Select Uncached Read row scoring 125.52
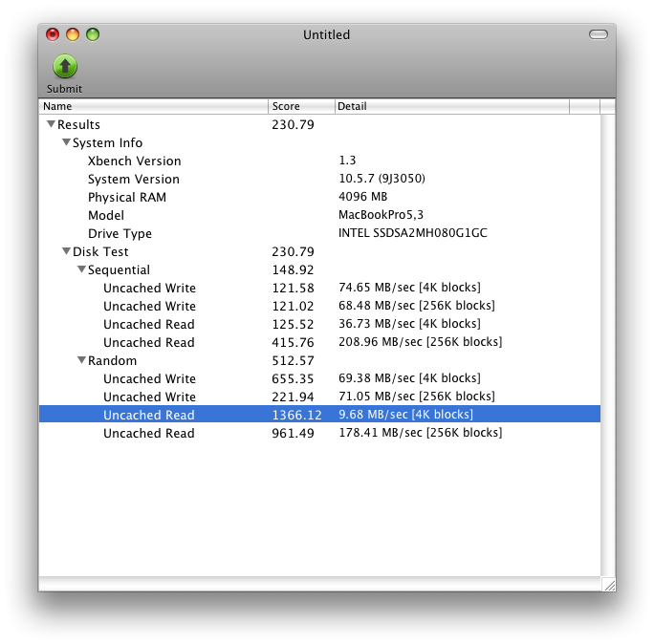 319,324
